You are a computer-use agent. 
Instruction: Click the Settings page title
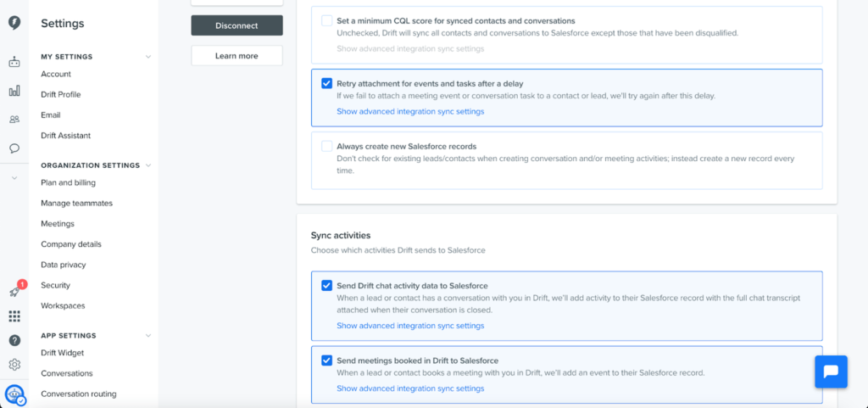coord(63,23)
